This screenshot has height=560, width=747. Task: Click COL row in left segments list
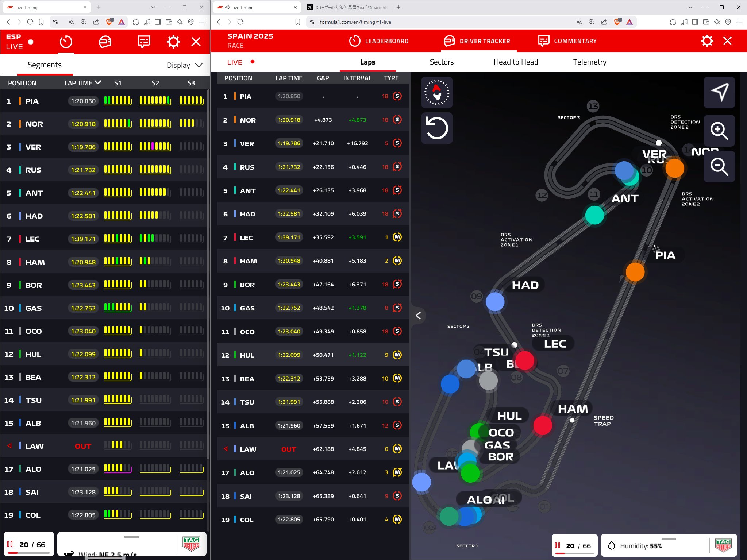click(x=104, y=515)
